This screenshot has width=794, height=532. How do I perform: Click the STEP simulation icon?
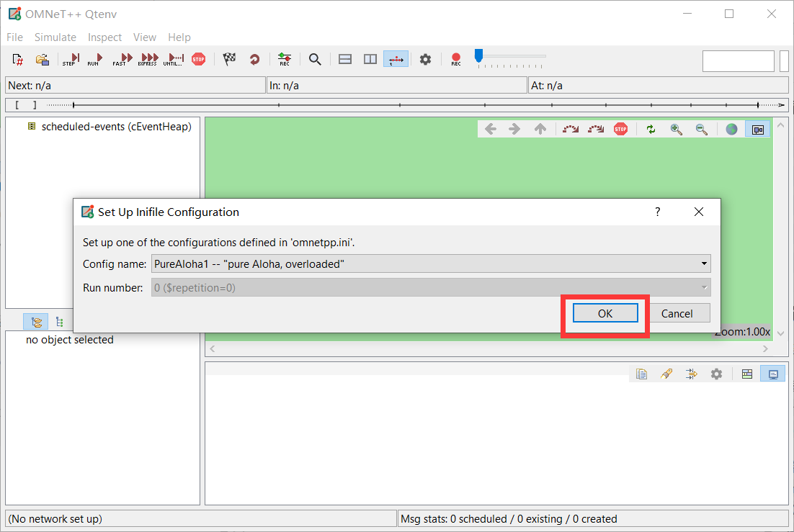click(x=71, y=60)
